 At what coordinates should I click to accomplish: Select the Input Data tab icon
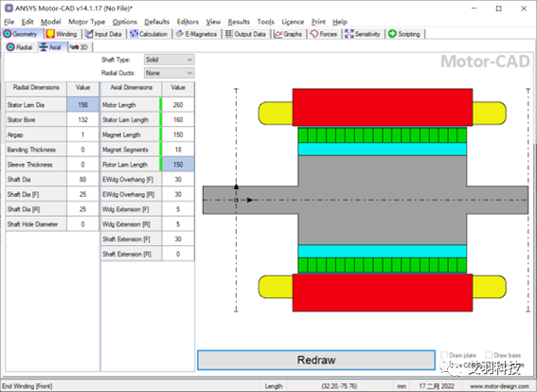point(89,34)
